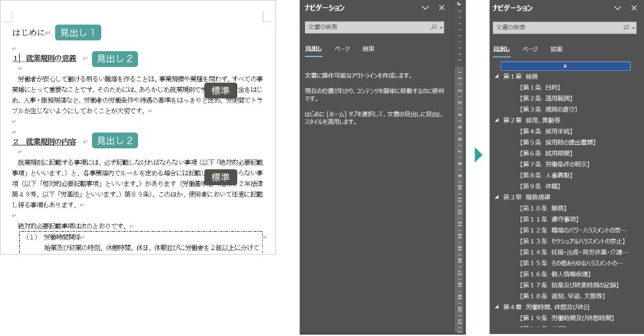Open task pane options chevron above the chapter list
This screenshot has height=336, width=644.
point(617,8)
